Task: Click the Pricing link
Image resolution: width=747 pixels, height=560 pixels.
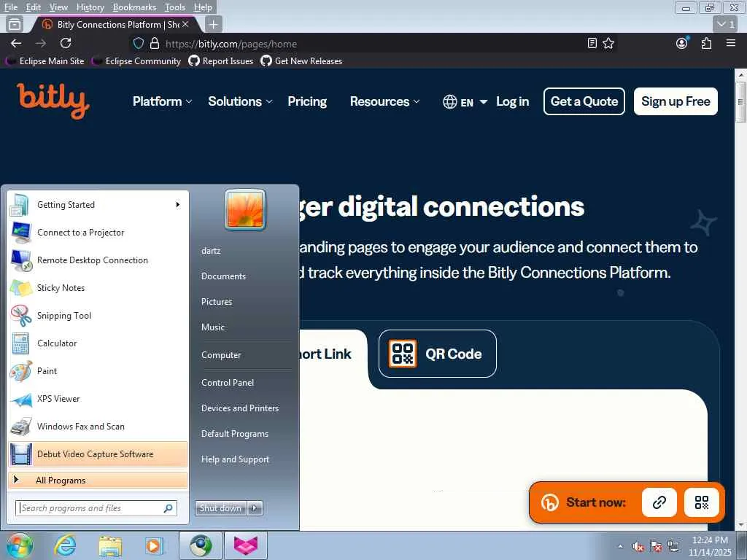Action: (307, 101)
